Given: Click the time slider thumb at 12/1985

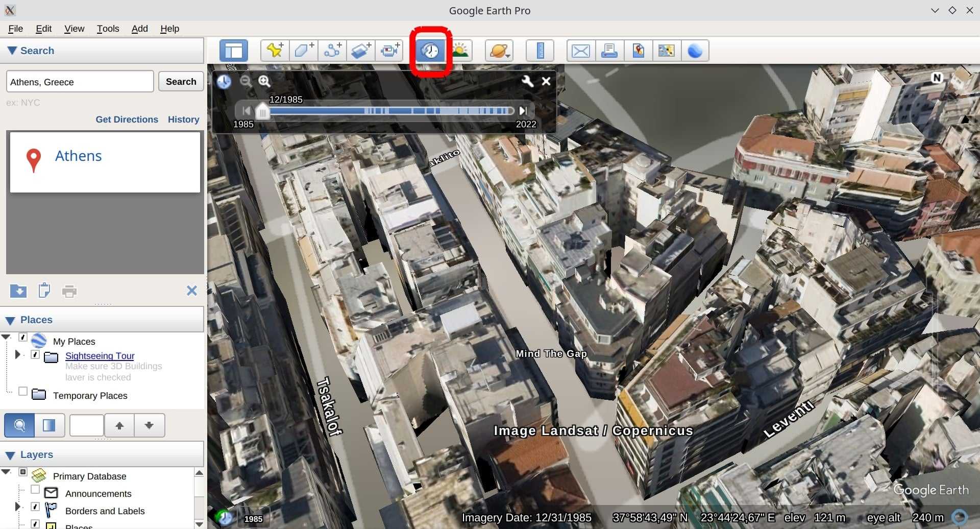Looking at the screenshot, I should pos(262,111).
